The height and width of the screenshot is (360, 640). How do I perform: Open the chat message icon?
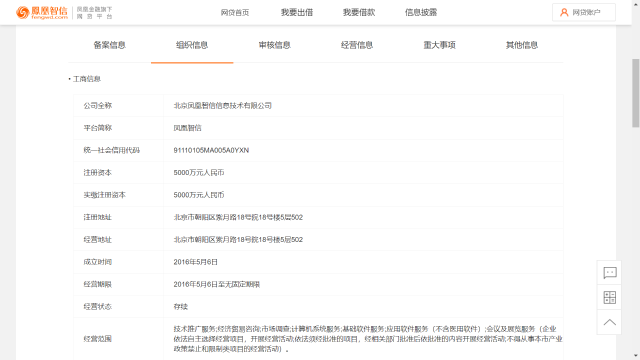[610, 273]
